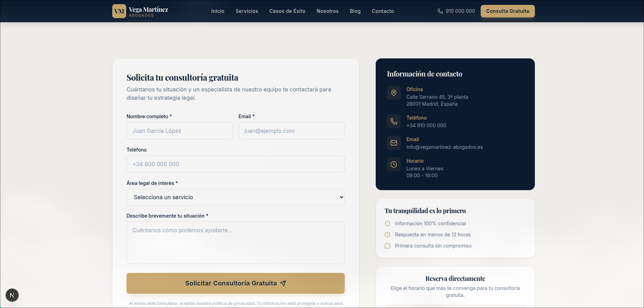Click the privacy policy disclaimer text
The image size is (644, 308).
(236, 305)
